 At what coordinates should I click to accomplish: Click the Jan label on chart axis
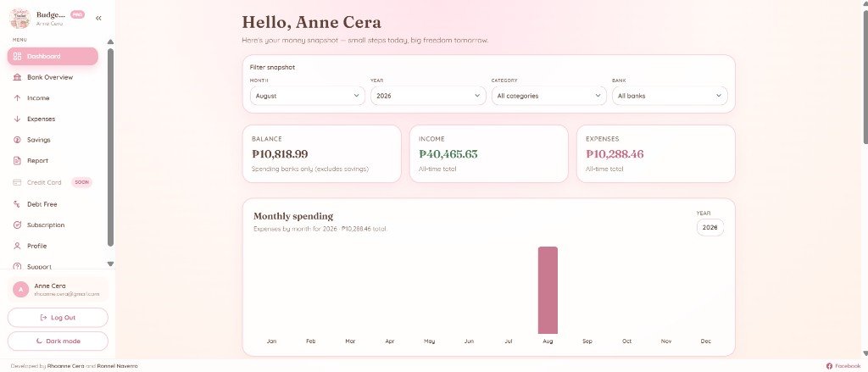271,341
